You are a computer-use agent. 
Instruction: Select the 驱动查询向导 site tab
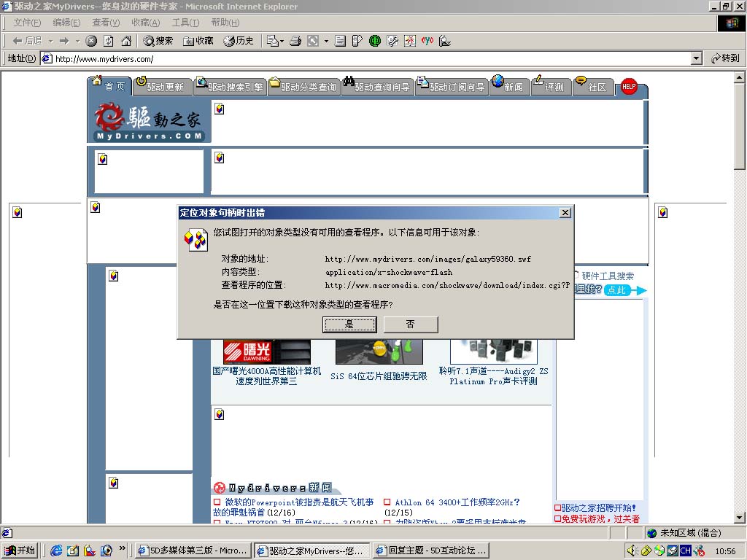click(x=377, y=87)
